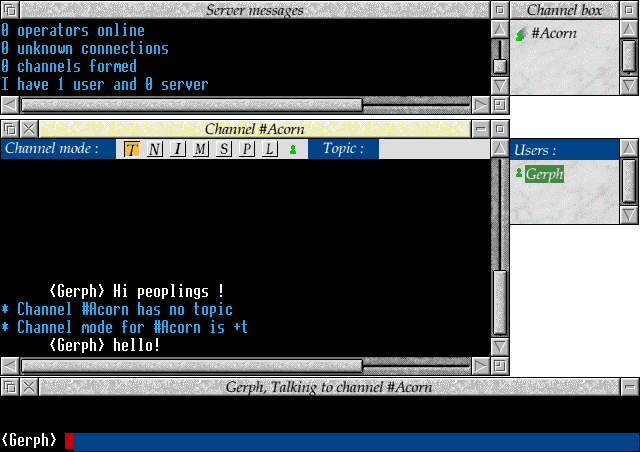Click the green icon beside #Acorn

click(520, 34)
